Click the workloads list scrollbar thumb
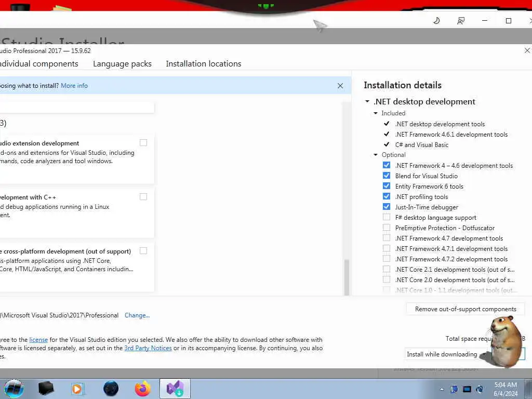This screenshot has height=399, width=532. coord(347,277)
